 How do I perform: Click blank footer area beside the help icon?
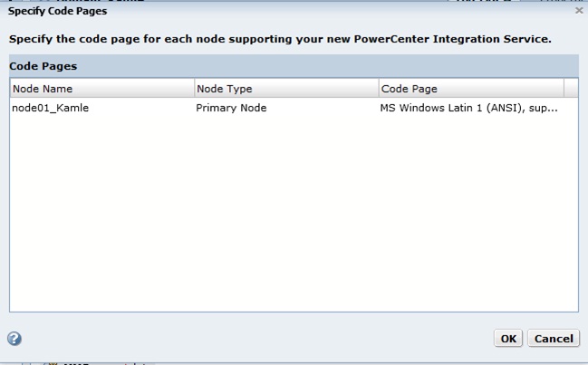255,339
